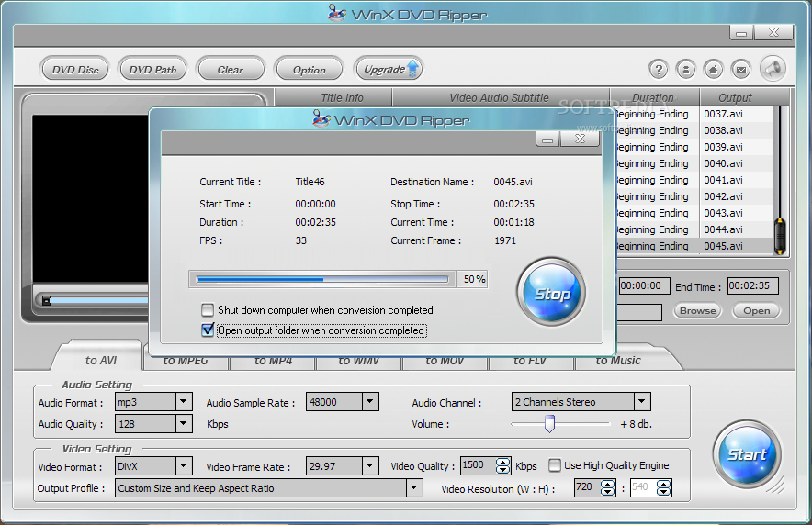Open the Video Frame Rate 29.97 dropdown

click(x=369, y=465)
